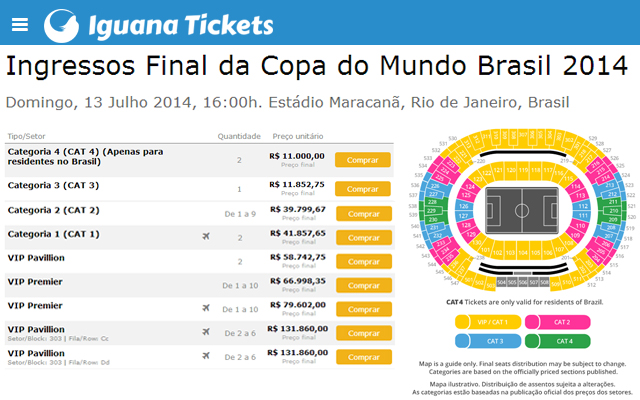The image size is (640, 400).
Task: Click Comprar for Categoria 2 at R$ 39.799,67
Action: (x=362, y=213)
